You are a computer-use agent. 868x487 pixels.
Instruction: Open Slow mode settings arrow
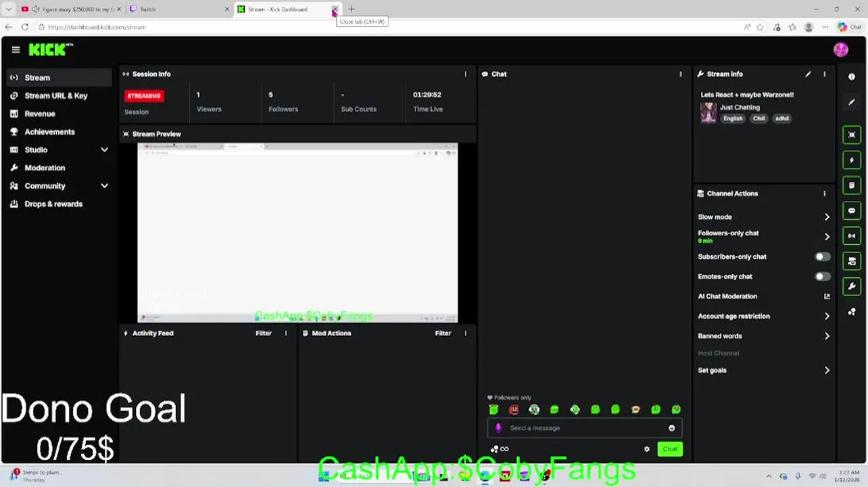pyautogui.click(x=827, y=217)
